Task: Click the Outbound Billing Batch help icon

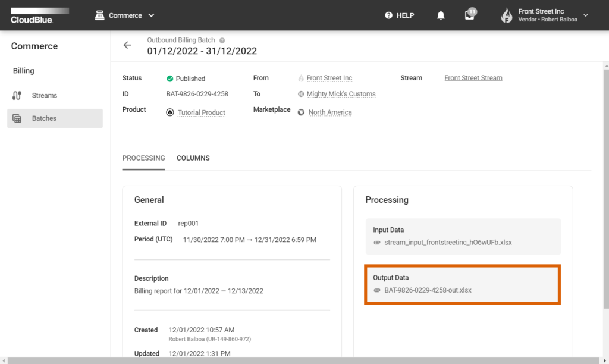Action: 222,40
